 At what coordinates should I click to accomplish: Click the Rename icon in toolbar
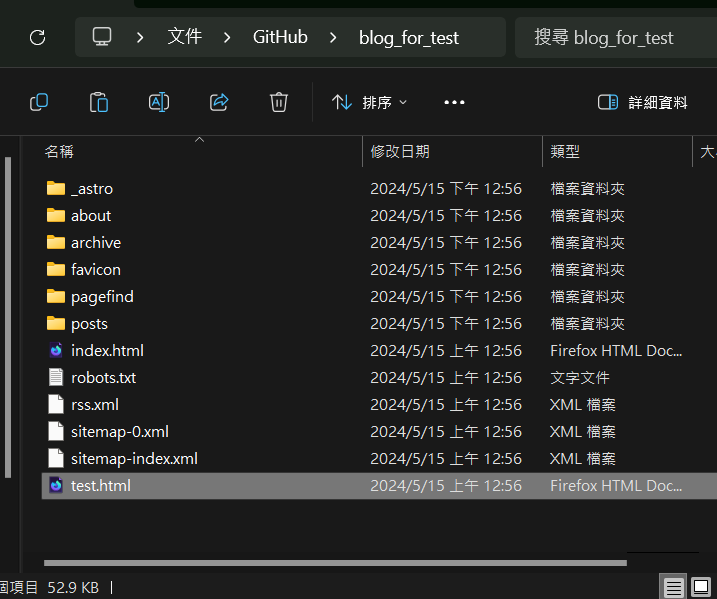tap(159, 102)
